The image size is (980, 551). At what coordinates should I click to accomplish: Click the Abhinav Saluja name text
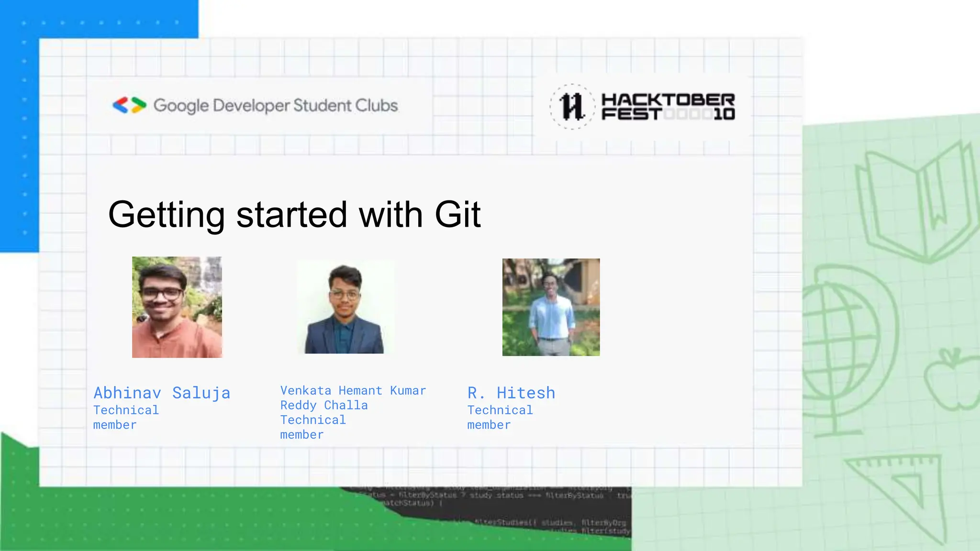click(162, 393)
